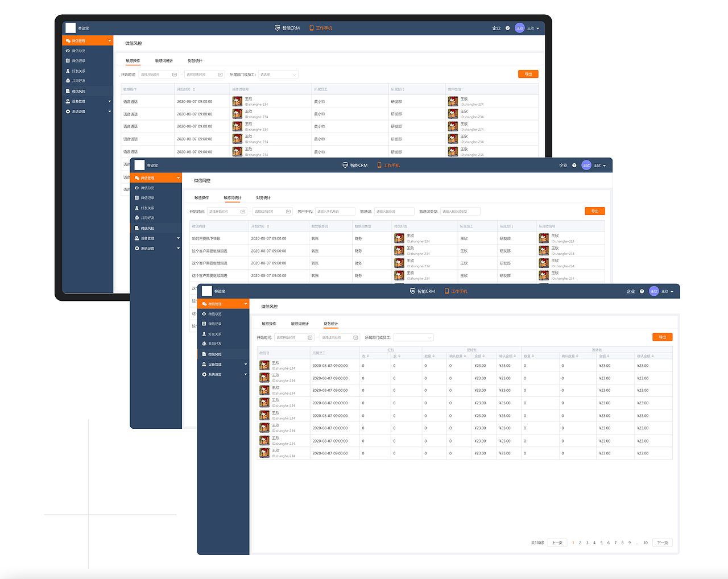Click 导出 button in 财务统计 window
728x579 pixels.
pos(663,337)
